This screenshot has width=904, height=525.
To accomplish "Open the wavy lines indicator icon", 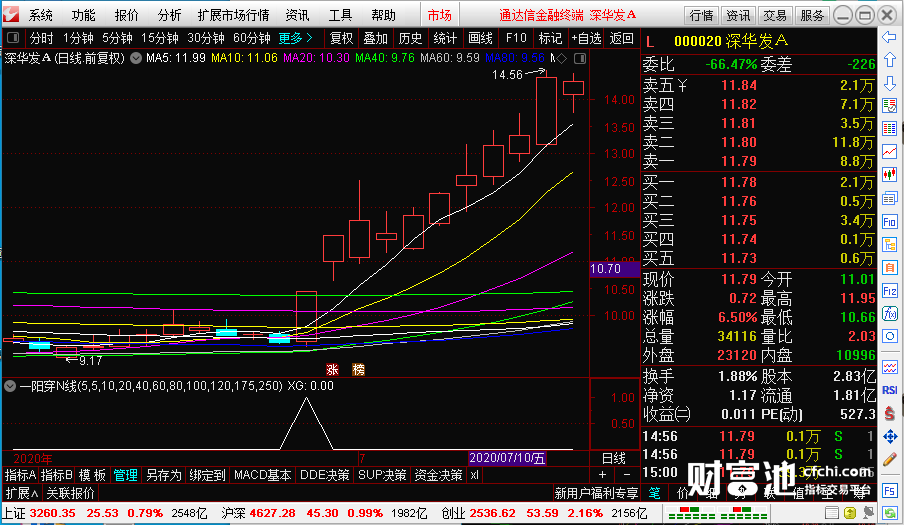I will point(889,367).
